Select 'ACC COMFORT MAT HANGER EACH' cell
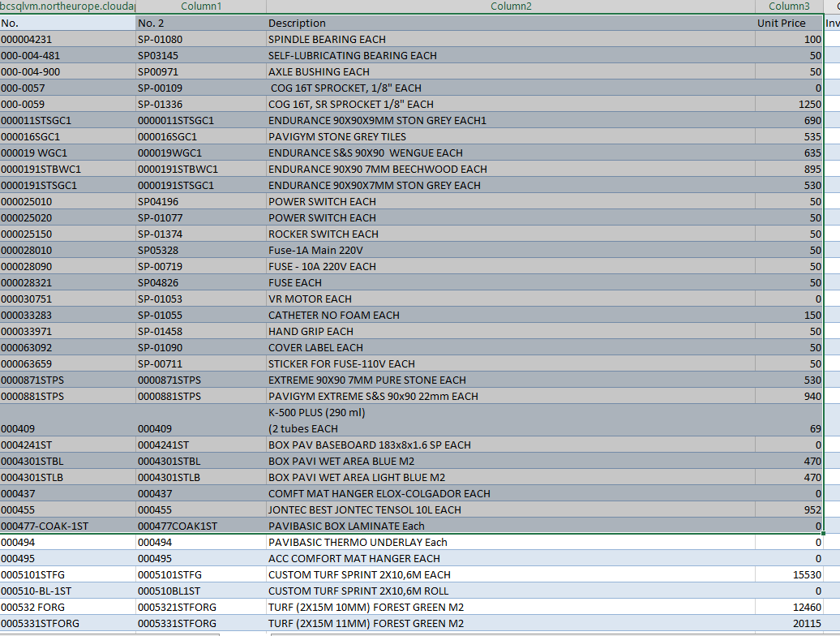This screenshot has height=636, width=840. click(511, 558)
